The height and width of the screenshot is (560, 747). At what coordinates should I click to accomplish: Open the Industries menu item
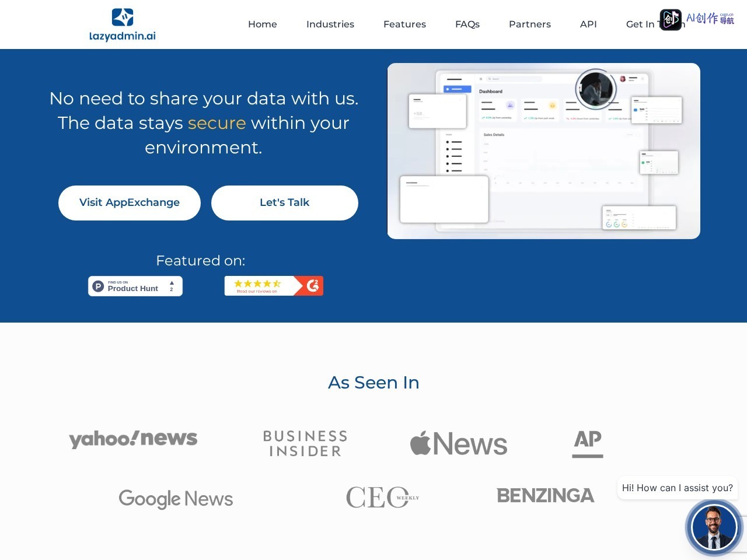330,24
